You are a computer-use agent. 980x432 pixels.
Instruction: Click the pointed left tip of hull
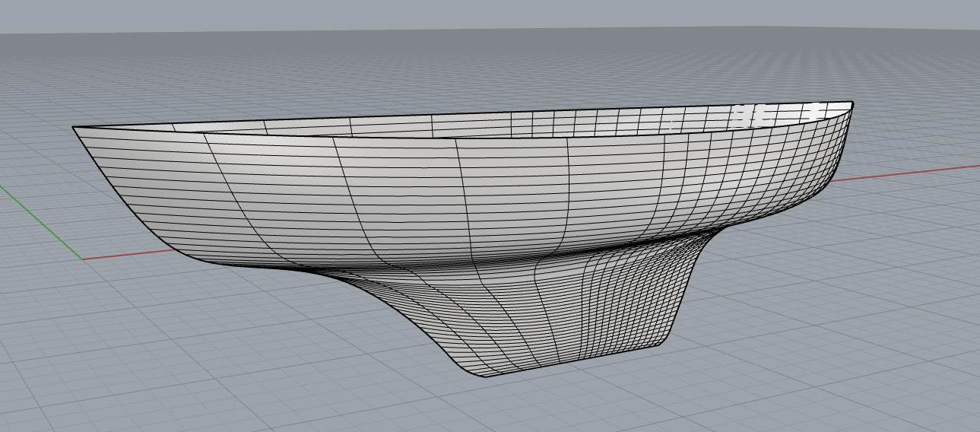74,128
